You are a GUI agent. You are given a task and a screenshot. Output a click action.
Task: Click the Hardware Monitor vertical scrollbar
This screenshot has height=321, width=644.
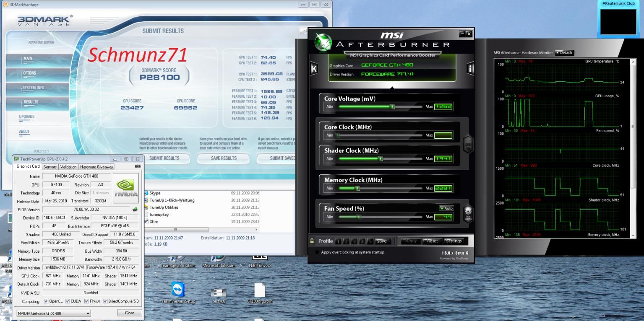click(633, 148)
